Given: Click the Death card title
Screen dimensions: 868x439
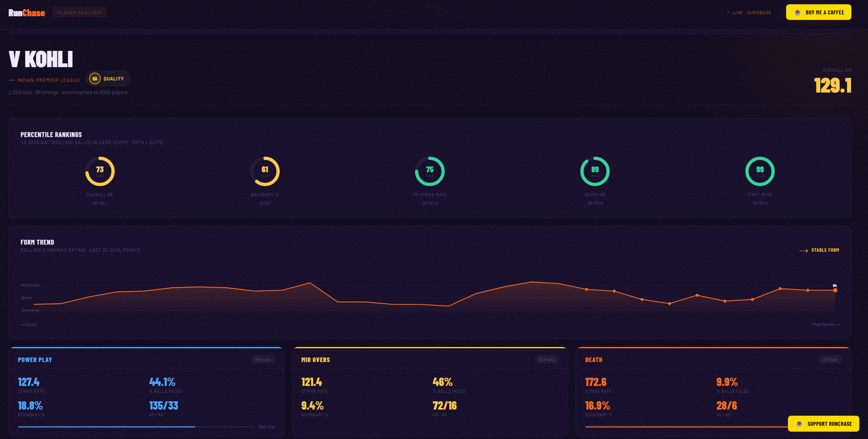Looking at the screenshot, I should coord(594,360).
